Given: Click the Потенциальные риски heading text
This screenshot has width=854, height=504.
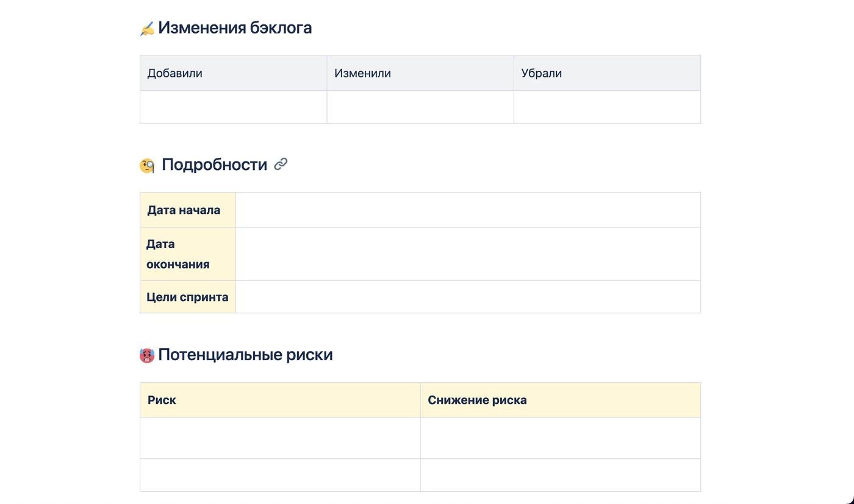Looking at the screenshot, I should tap(245, 355).
